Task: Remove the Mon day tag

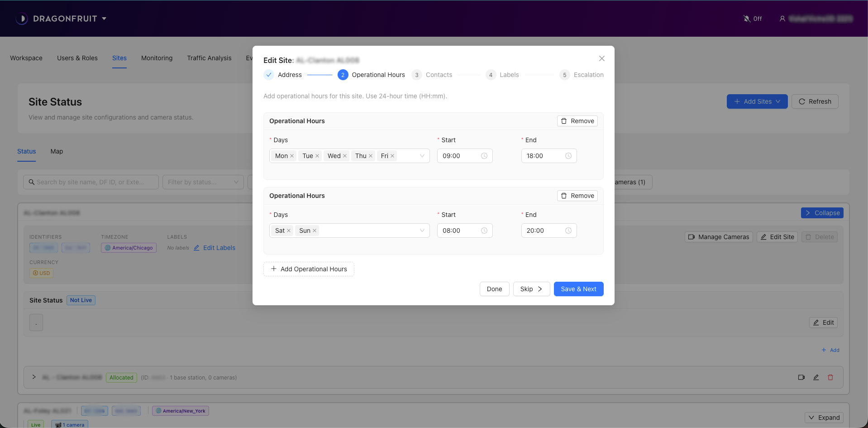Action: tap(292, 156)
